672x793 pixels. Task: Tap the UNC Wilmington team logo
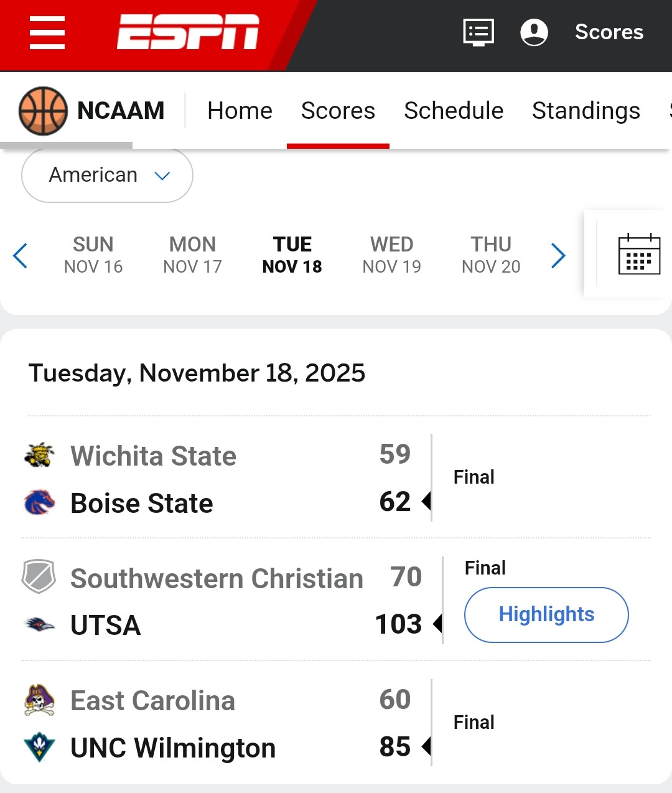click(x=39, y=748)
